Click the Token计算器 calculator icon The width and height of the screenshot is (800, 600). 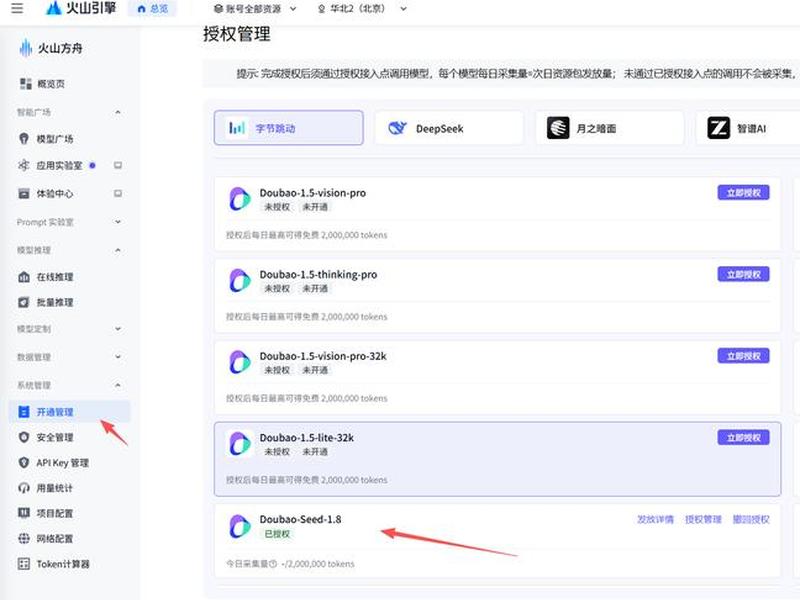point(24,564)
